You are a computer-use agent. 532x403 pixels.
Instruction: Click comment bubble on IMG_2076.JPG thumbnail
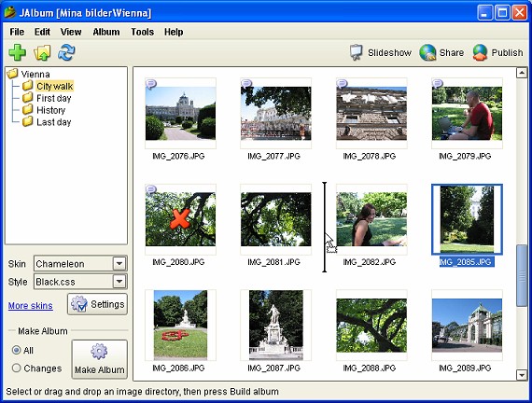point(150,83)
